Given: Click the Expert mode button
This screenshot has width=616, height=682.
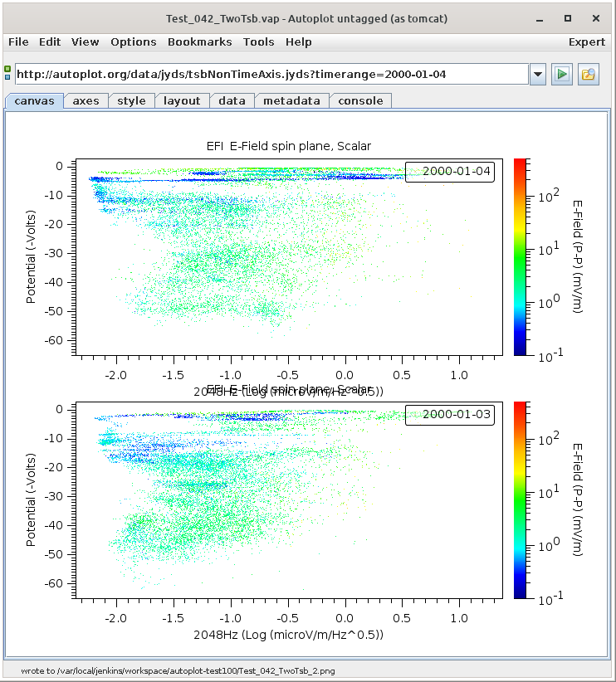Looking at the screenshot, I should [x=586, y=41].
